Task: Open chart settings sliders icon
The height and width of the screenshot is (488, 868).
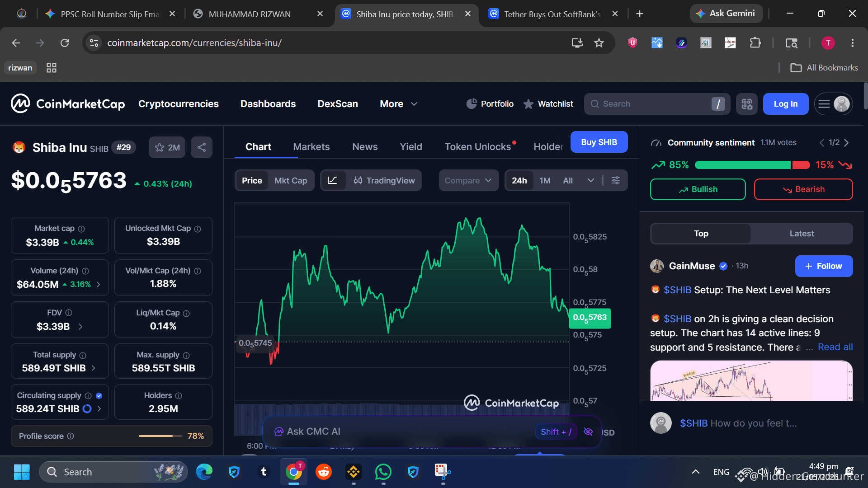Action: 616,180
